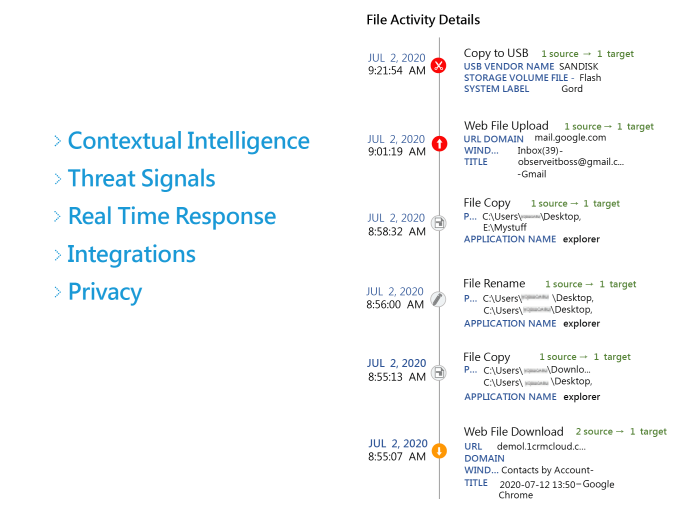Expand the Contextual Intelligence chevron
This screenshot has width=700, height=514.
pyautogui.click(x=57, y=141)
